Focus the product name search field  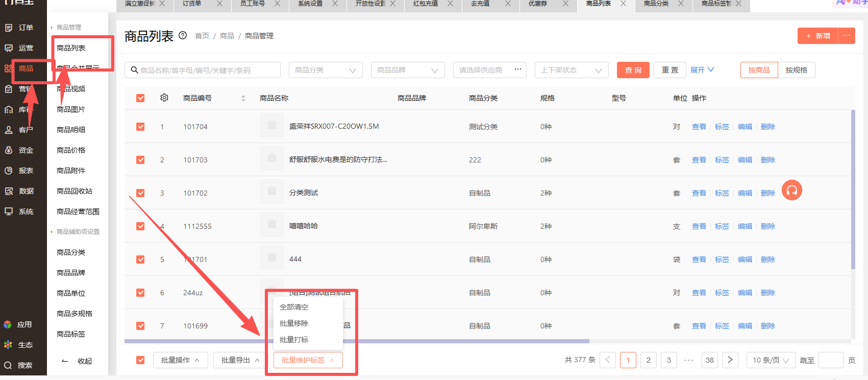[x=203, y=70]
